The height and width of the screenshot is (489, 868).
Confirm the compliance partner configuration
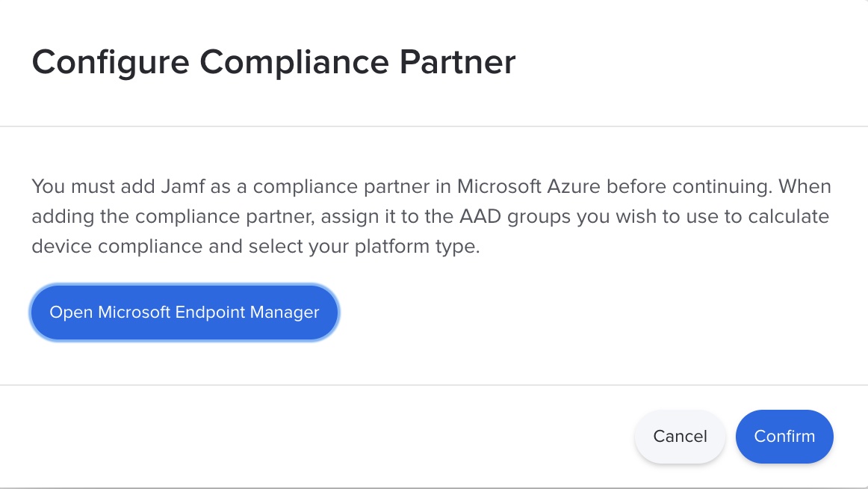784,437
